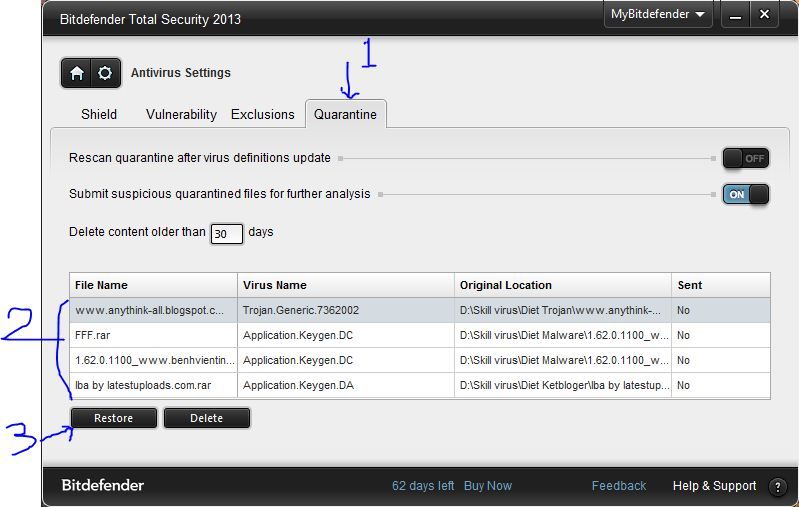Open the Exclusions tab
Screen dimensions: 799x507
point(262,114)
